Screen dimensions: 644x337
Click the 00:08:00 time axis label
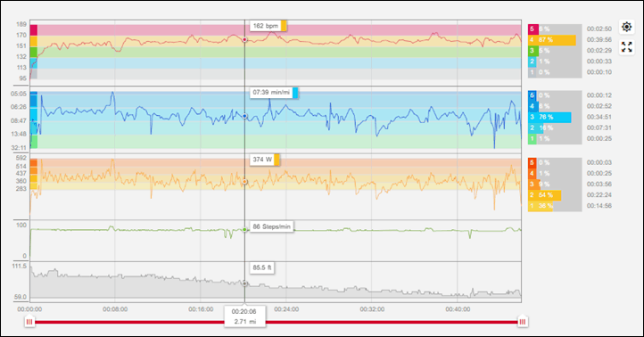[115, 309]
